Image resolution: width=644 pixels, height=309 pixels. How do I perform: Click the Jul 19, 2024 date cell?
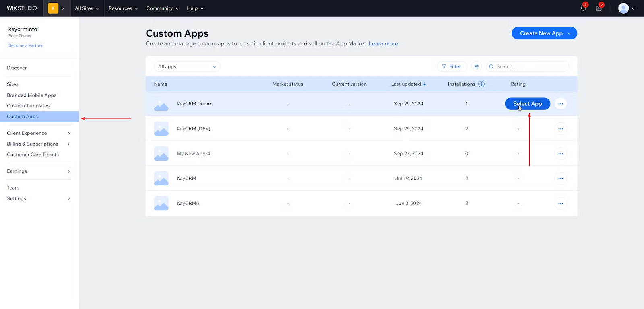click(409, 179)
